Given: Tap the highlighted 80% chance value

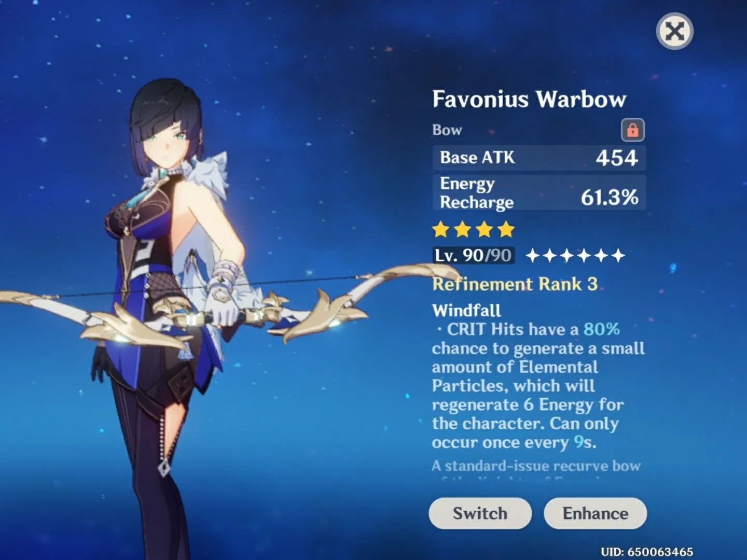Looking at the screenshot, I should 601,329.
